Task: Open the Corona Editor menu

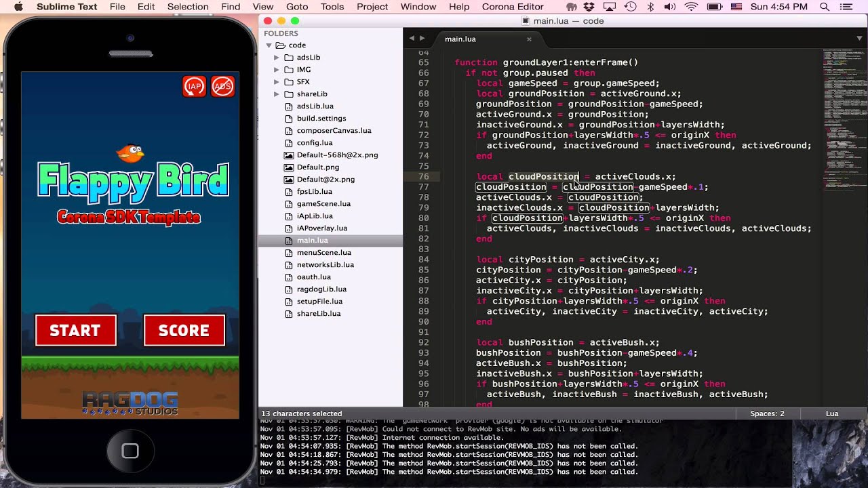Action: coord(513,7)
